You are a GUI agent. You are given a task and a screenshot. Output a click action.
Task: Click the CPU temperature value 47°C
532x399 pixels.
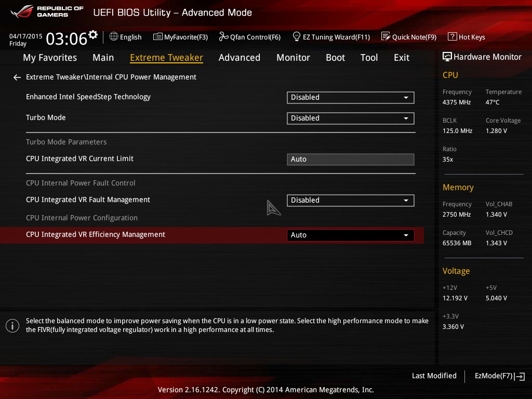493,102
